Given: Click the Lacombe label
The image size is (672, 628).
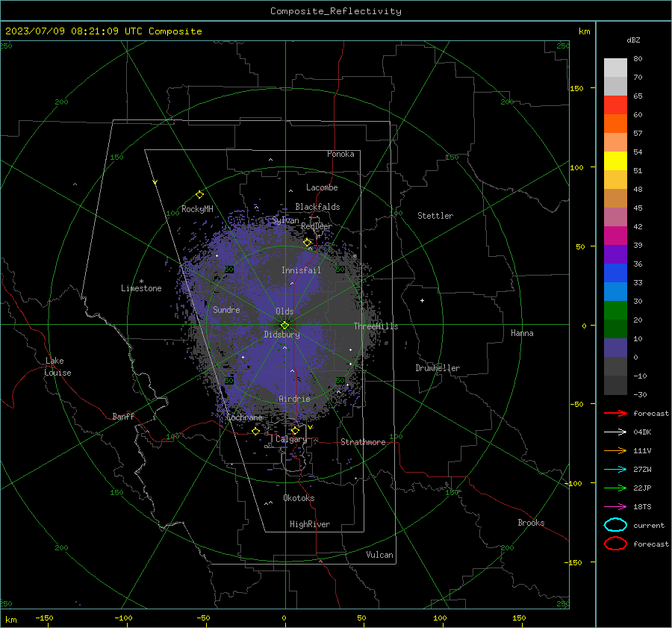Looking at the screenshot, I should click(322, 187).
